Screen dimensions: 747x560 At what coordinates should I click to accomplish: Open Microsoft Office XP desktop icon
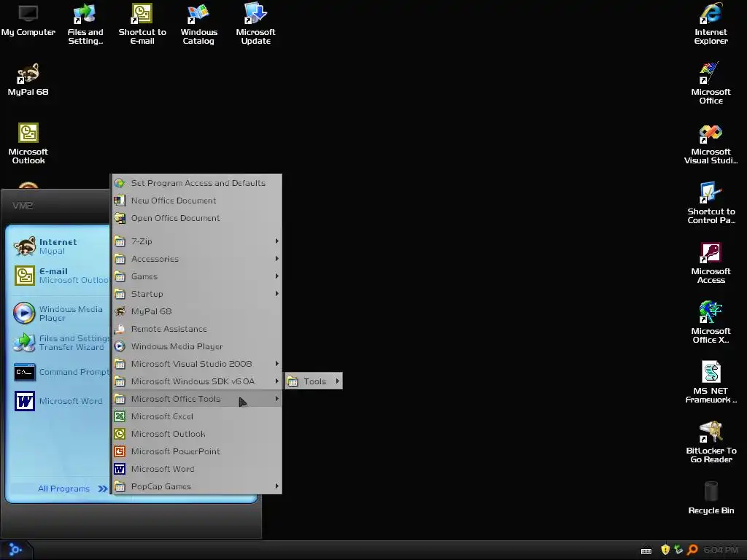pyautogui.click(x=711, y=323)
